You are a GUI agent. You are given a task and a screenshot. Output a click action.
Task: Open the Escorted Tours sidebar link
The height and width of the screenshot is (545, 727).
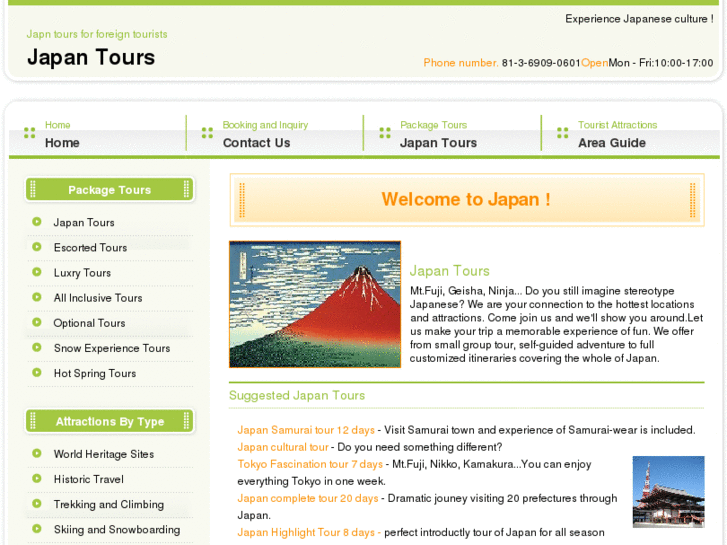click(x=90, y=248)
